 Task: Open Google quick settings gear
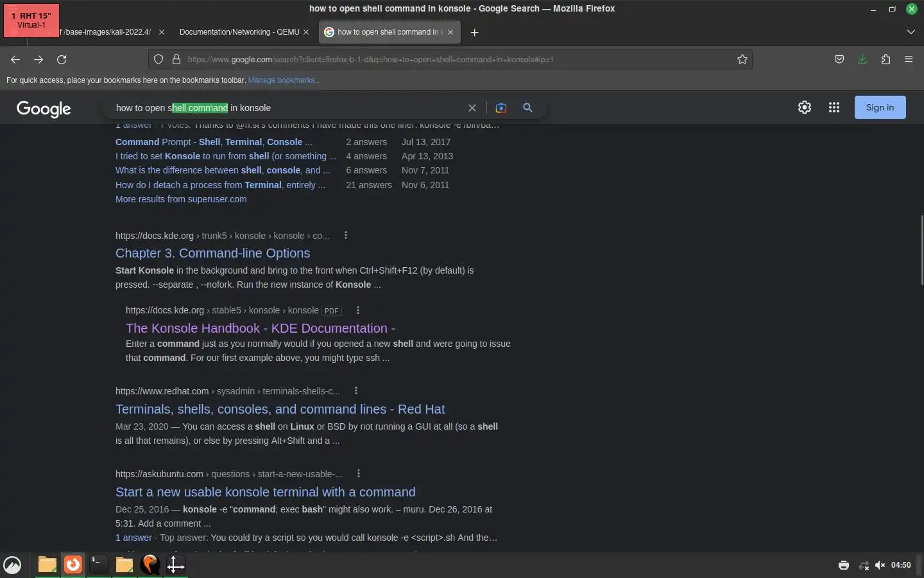805,107
